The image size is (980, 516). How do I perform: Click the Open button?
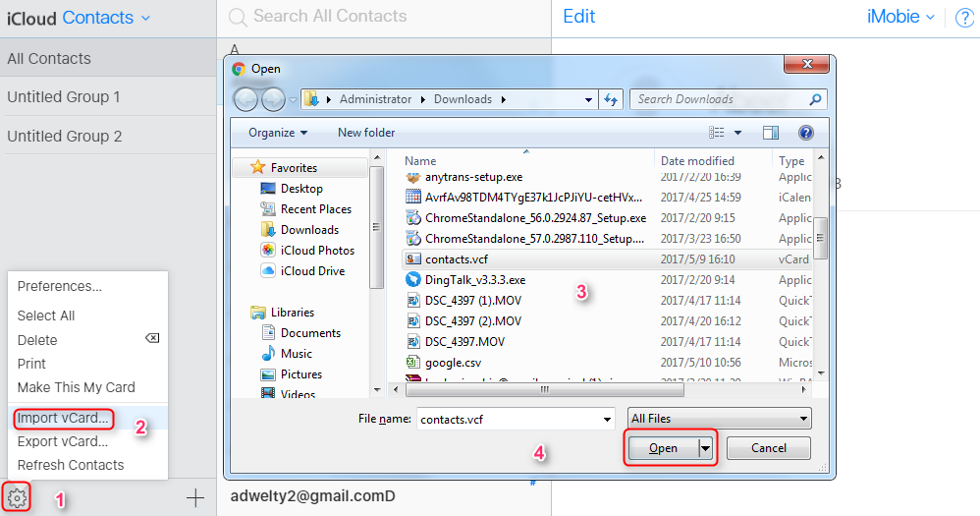[x=663, y=448]
